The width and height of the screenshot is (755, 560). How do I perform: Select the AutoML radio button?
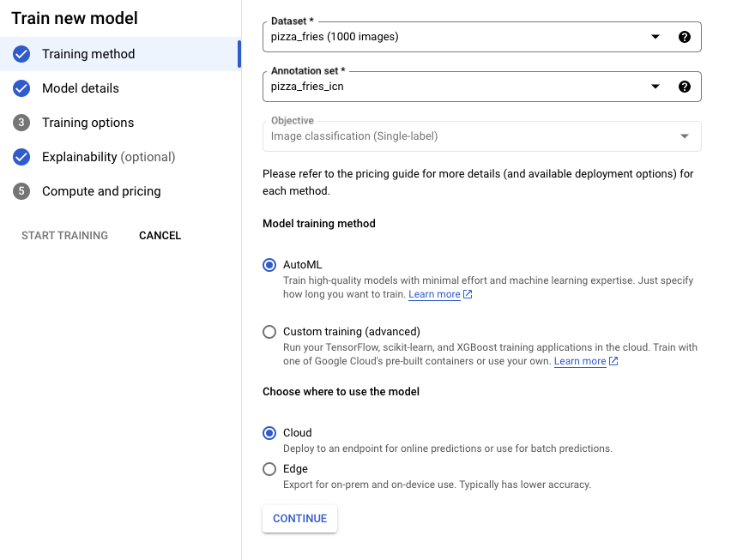[269, 265]
